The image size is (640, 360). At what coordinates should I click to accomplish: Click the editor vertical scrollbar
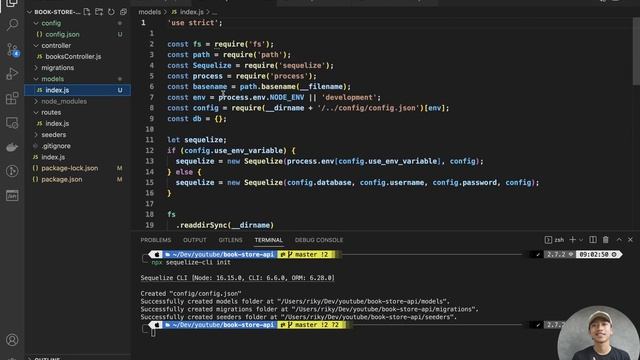636,51
